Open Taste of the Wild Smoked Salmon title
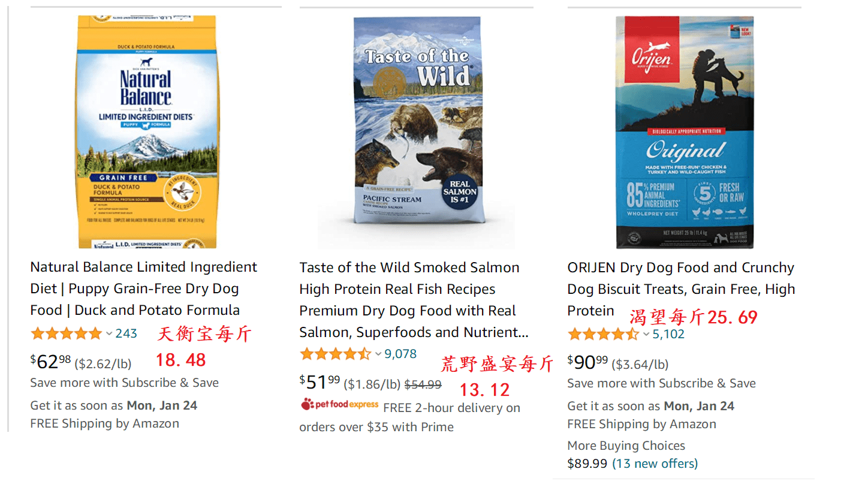 pos(414,300)
